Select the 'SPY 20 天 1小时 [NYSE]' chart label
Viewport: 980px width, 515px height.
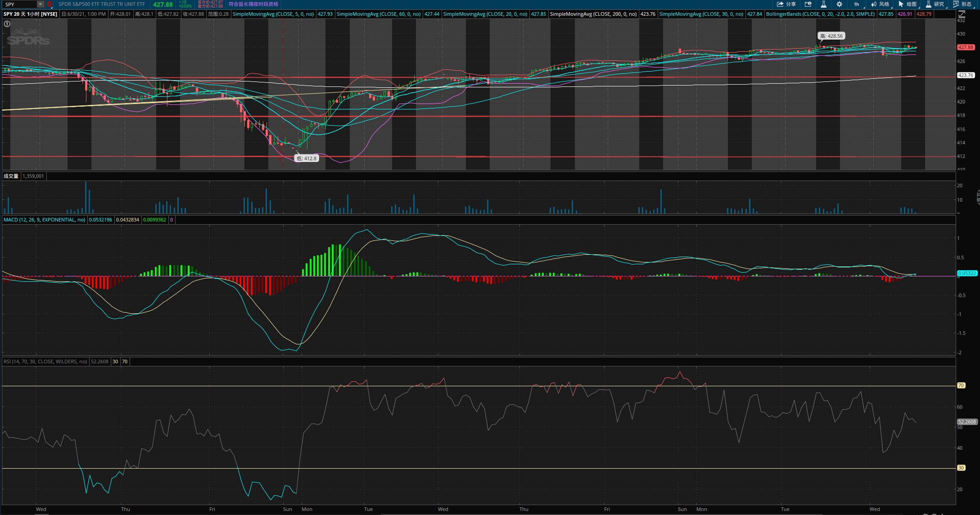point(31,14)
